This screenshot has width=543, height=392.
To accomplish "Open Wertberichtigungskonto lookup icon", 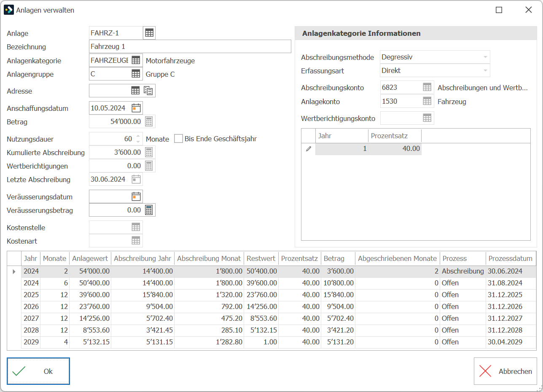I will (427, 118).
